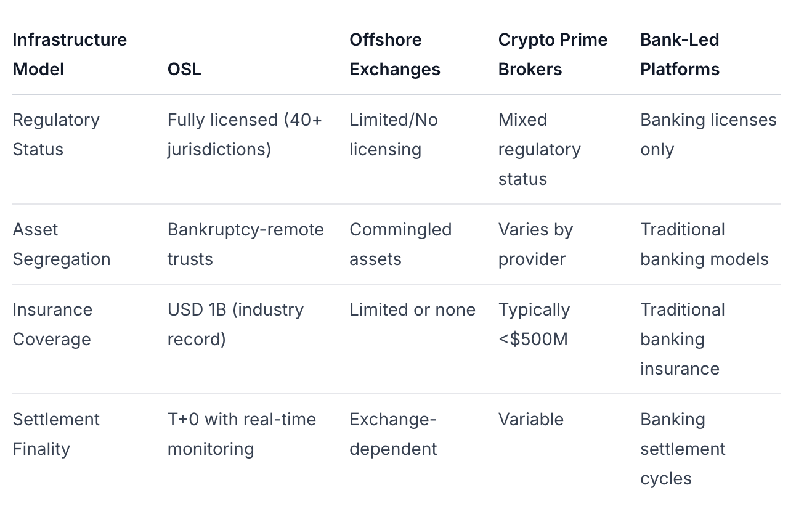Click the "T+0 with real-time monitoring" cell
This screenshot has width=812, height=514.
click(242, 434)
